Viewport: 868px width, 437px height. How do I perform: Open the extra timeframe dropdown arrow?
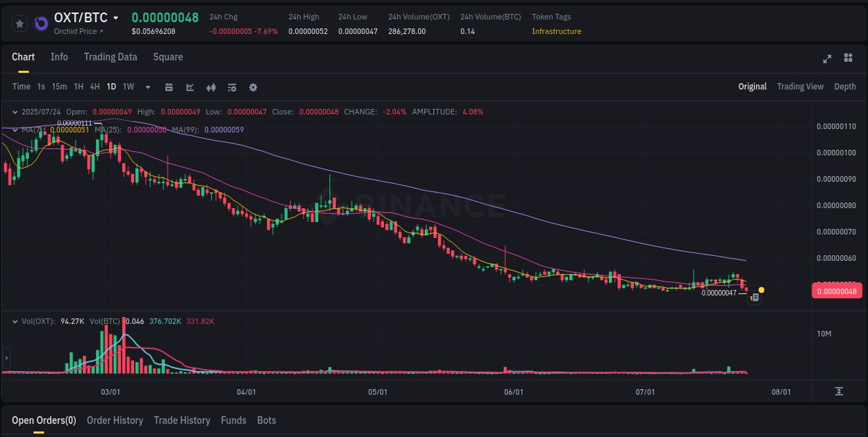pos(147,87)
